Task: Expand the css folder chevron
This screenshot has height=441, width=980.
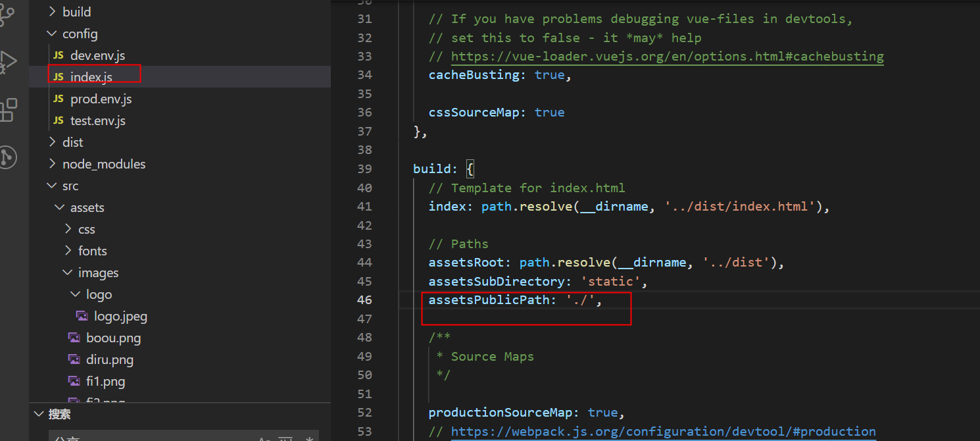Action: [68, 229]
